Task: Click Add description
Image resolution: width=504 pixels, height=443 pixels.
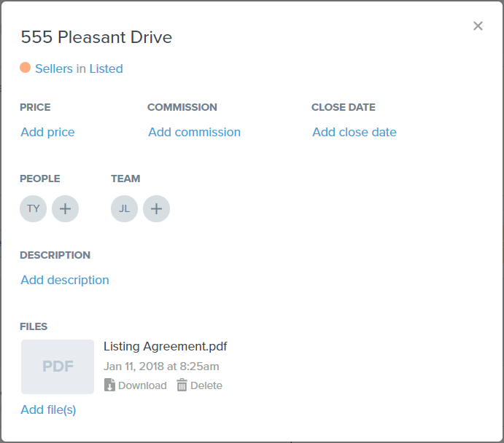Action: (x=65, y=280)
